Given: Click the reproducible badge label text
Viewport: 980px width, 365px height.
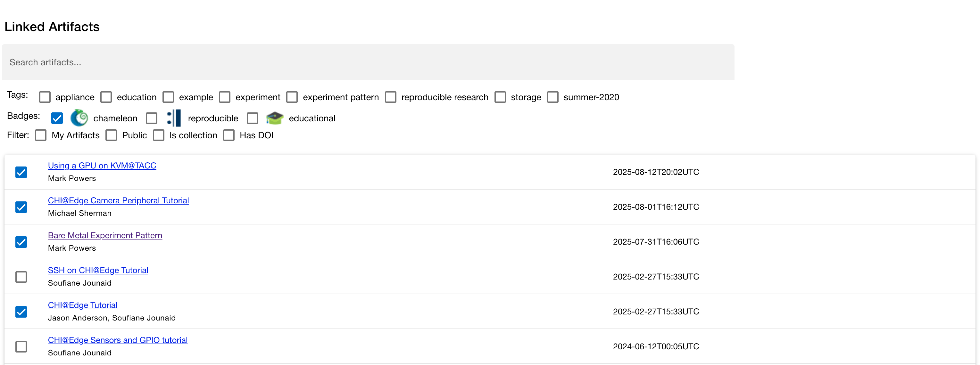Looking at the screenshot, I should (213, 118).
